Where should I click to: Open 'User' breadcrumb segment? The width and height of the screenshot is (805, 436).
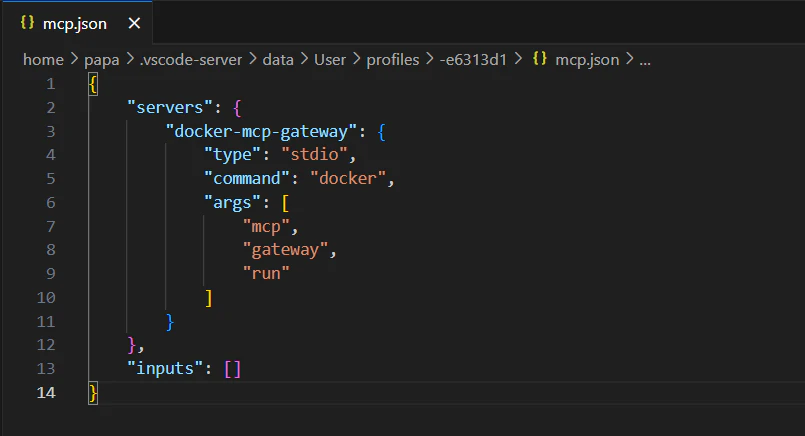(x=330, y=60)
